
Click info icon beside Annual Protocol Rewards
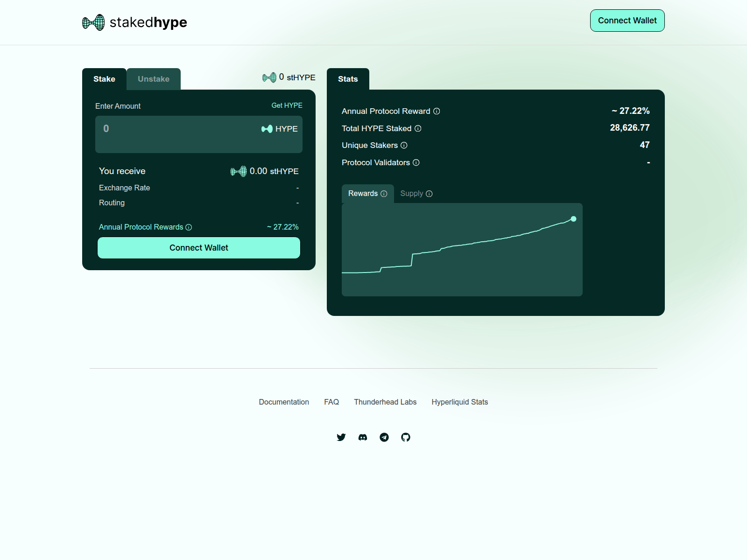189,227
